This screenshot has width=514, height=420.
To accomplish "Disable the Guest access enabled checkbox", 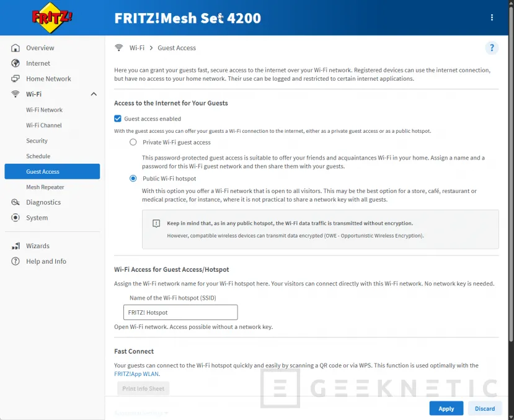I will click(x=118, y=118).
